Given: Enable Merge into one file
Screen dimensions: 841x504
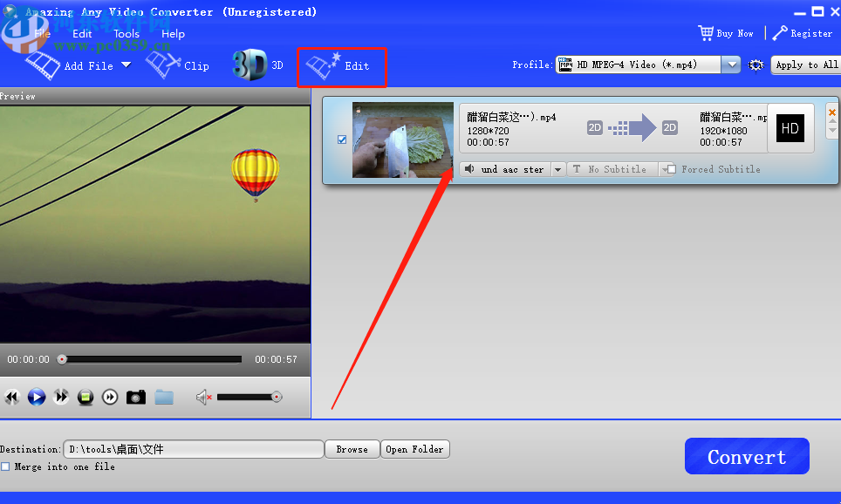Looking at the screenshot, I should 6,467.
